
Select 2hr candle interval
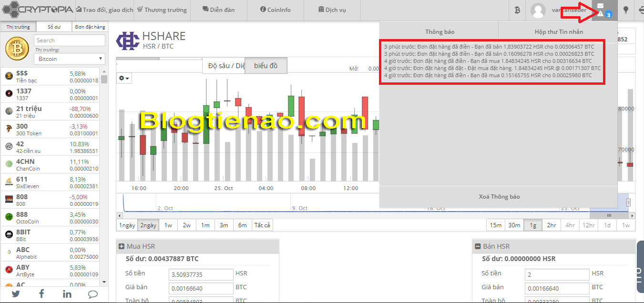pos(552,225)
